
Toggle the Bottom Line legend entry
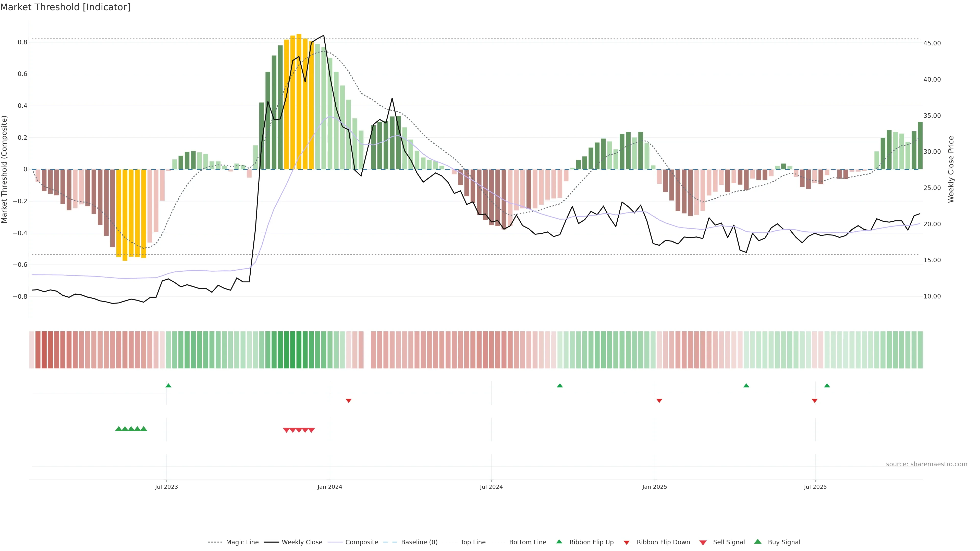click(527, 542)
